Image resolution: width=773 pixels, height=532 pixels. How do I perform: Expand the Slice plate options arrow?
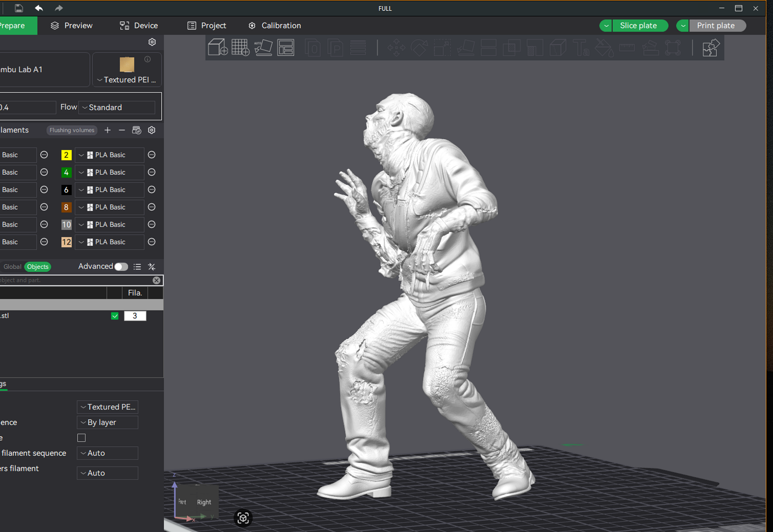606,26
